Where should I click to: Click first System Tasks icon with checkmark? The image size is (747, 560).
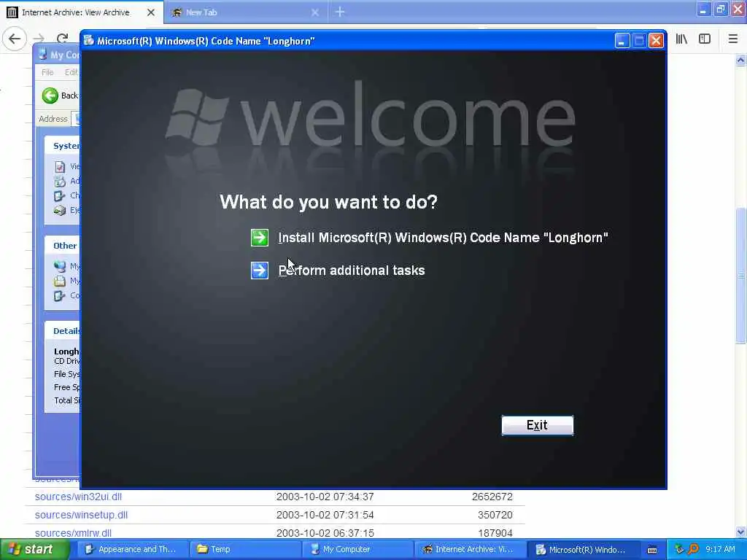(x=60, y=167)
